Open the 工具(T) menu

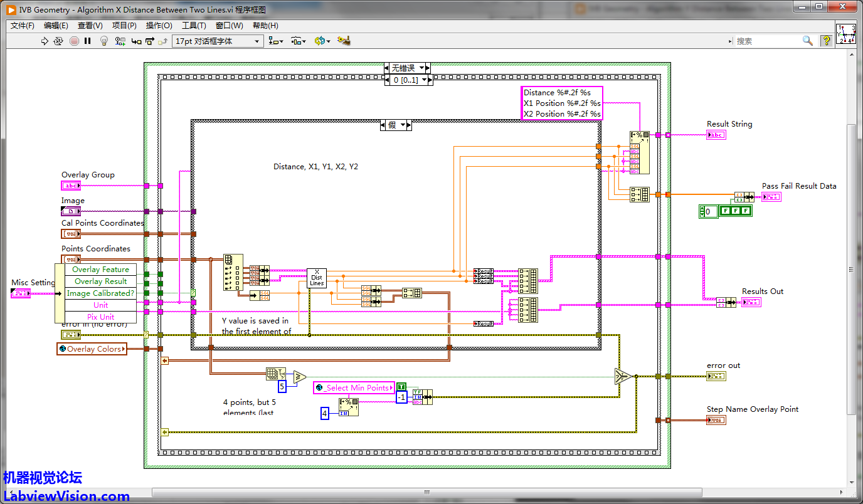(194, 26)
